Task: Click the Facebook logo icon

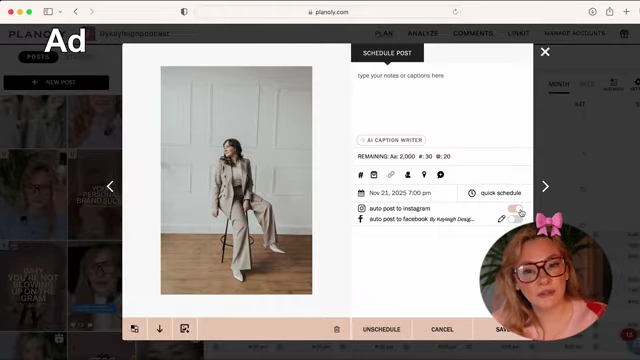Action: (360, 219)
